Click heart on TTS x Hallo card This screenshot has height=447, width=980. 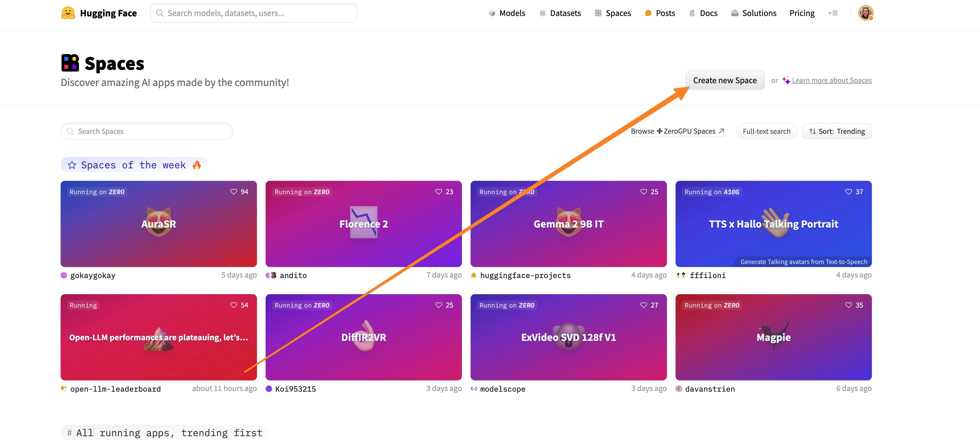(x=848, y=192)
